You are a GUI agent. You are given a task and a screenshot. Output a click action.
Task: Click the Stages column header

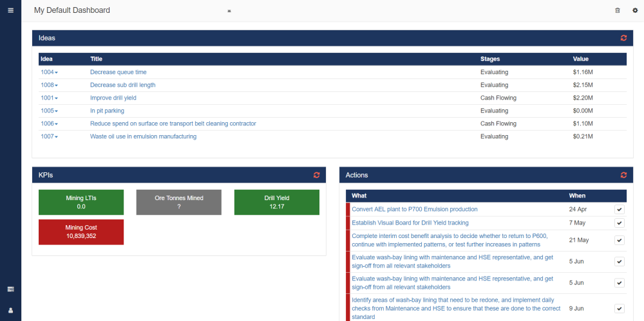point(490,59)
